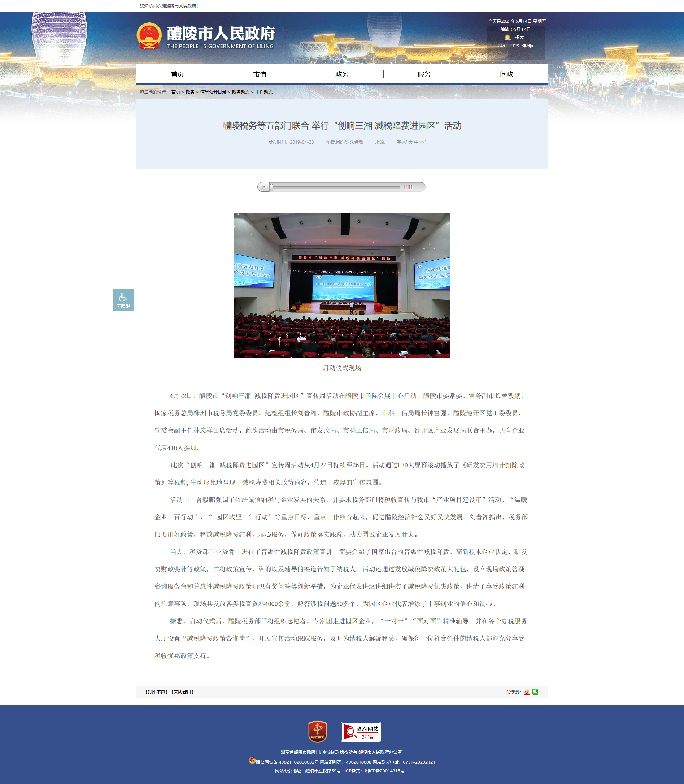Click the national emblem logo
Screen dimensions: 684x784
149,36
